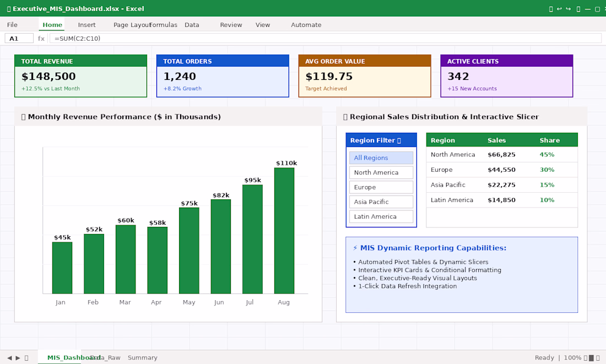606x364 pixels.
Task: Click the fx insert function icon
Action: [x=41, y=38]
